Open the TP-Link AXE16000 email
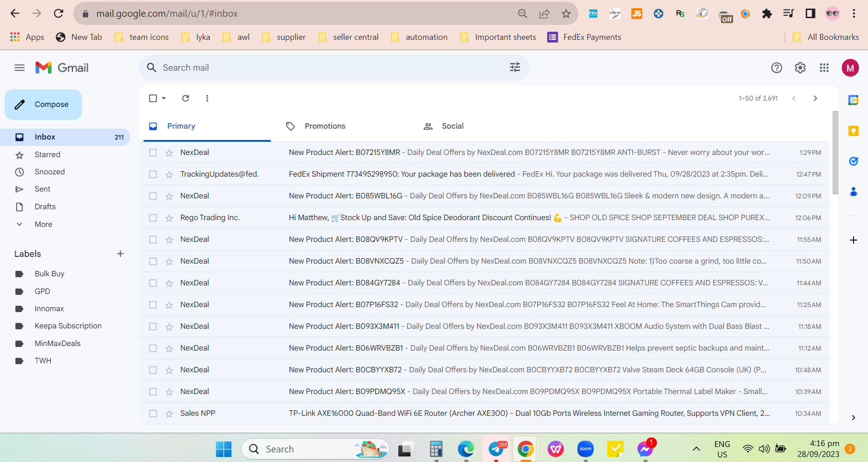868x462 pixels. tap(484, 414)
